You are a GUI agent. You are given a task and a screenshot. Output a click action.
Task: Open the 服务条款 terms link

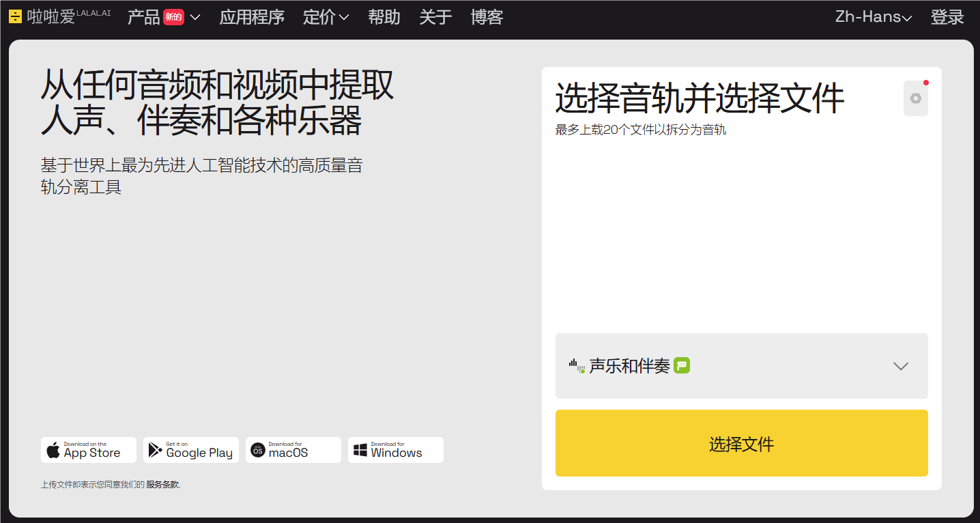coord(162,485)
